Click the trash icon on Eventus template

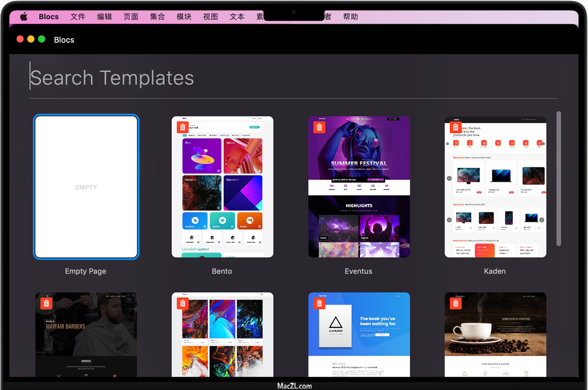pos(319,127)
